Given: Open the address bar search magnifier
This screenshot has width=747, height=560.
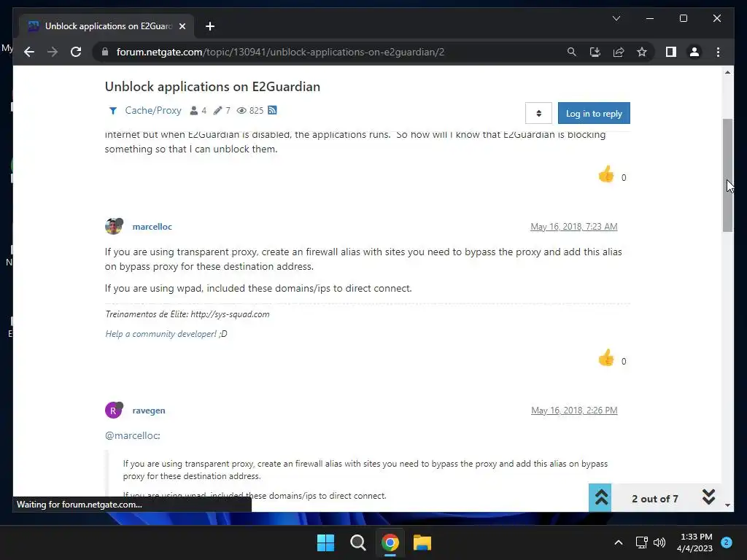Looking at the screenshot, I should 572,52.
